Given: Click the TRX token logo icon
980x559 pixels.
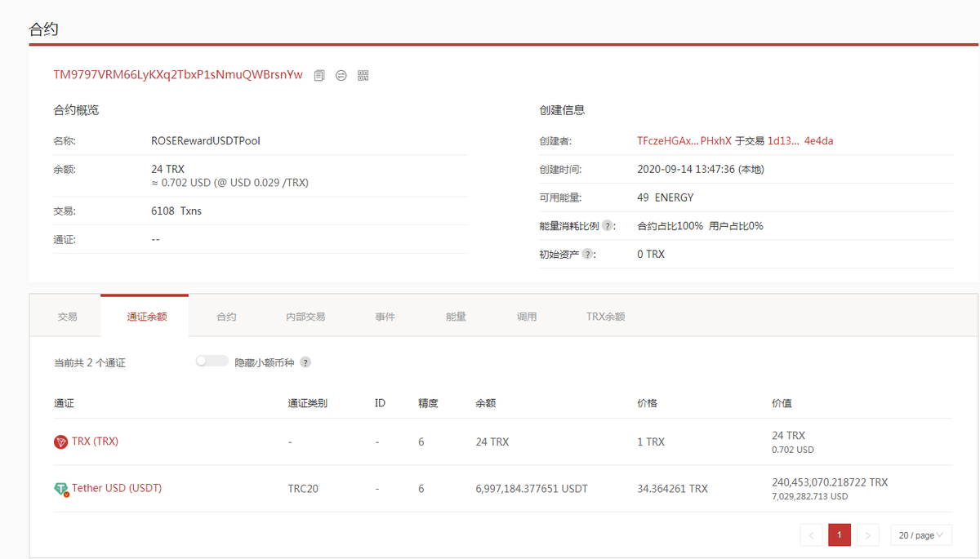Looking at the screenshot, I should point(60,441).
